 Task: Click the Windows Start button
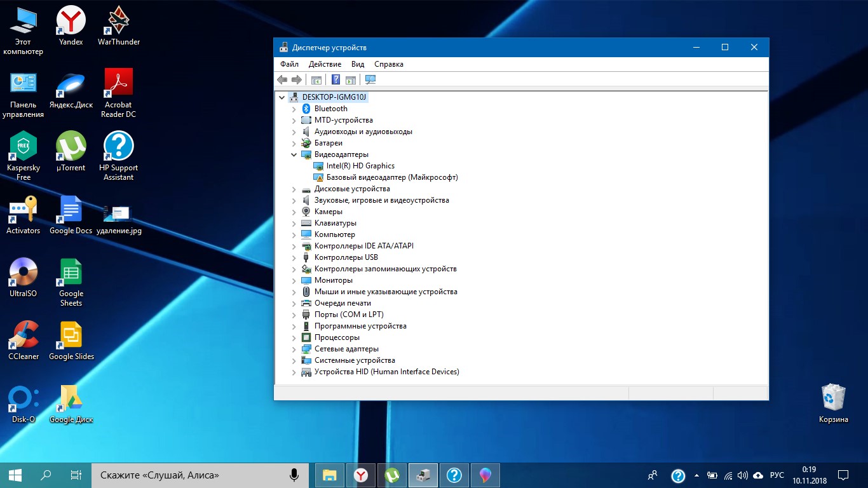pyautogui.click(x=15, y=475)
